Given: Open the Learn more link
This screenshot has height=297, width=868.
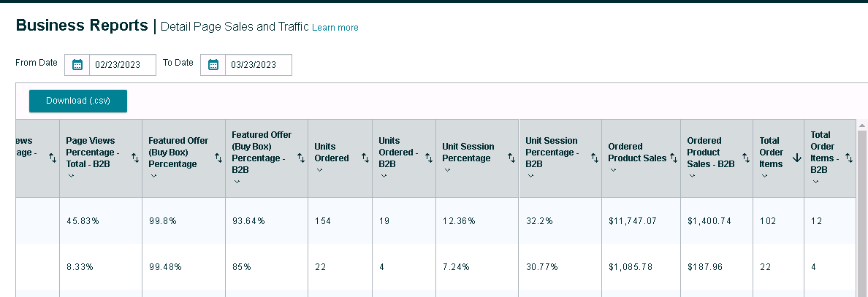Looking at the screenshot, I should point(335,28).
